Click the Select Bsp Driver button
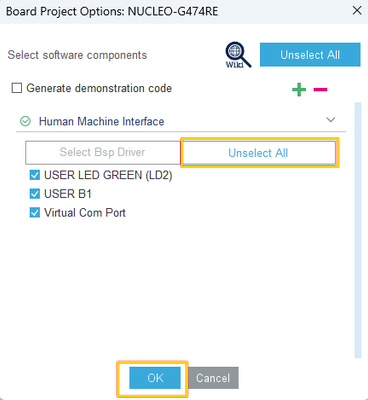 click(x=103, y=153)
